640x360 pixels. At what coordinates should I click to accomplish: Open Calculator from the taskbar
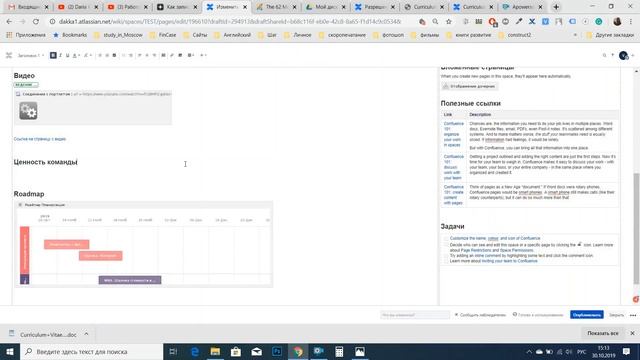tap(339, 351)
